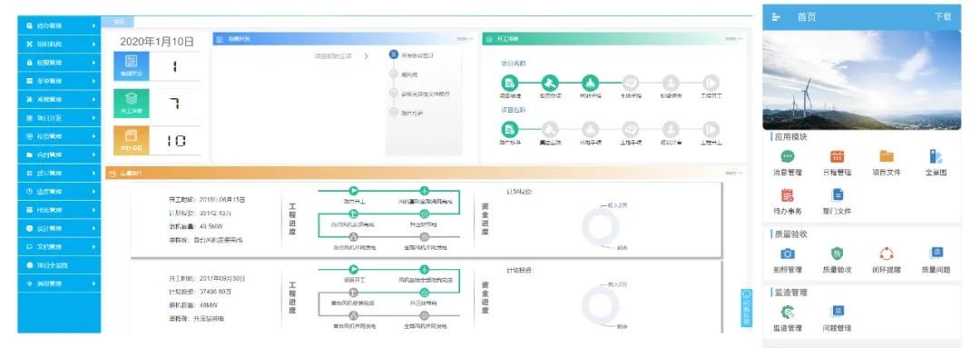Click 资金进度 donut chart in 2018 project card
This screenshot has height=348, width=980.
pos(600,228)
